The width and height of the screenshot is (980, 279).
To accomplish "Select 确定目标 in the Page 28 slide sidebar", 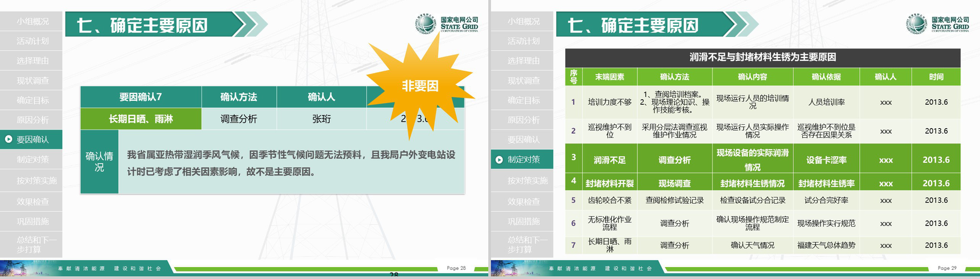I will 31,100.
